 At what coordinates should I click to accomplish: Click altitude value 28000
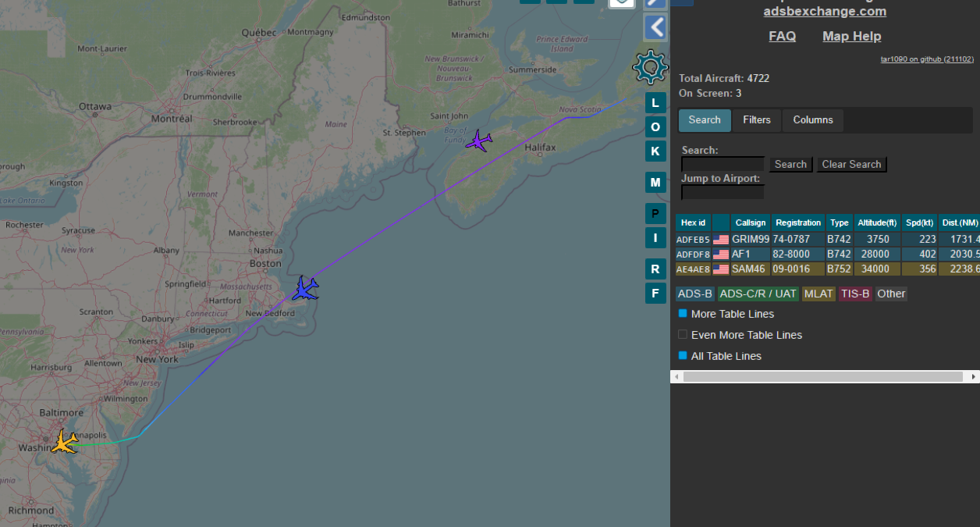pos(875,255)
